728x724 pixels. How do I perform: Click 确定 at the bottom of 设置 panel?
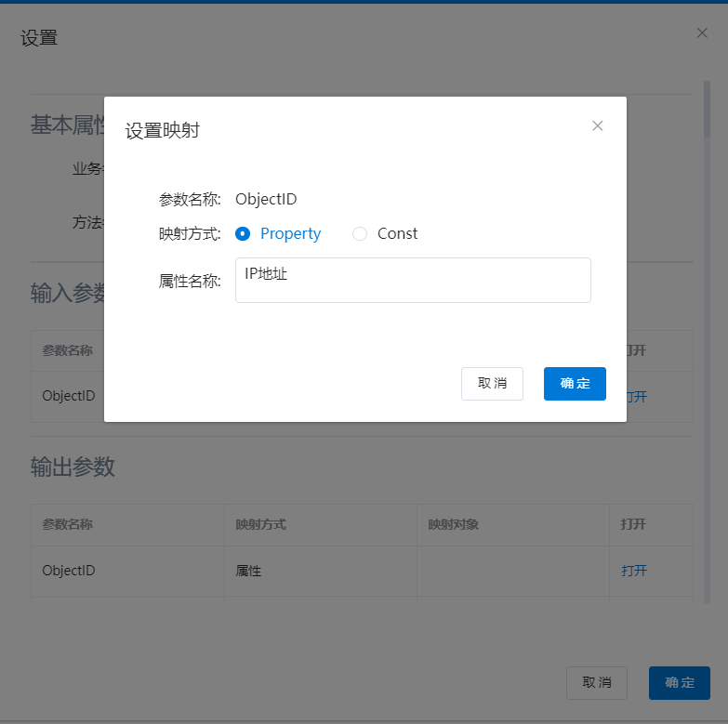point(679,682)
